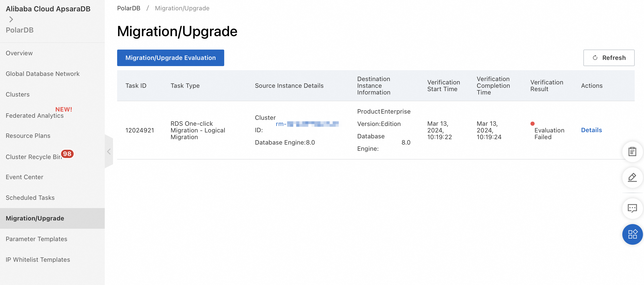Navigate to Resource Plans
Viewport: 644px width, 285px height.
click(x=28, y=136)
